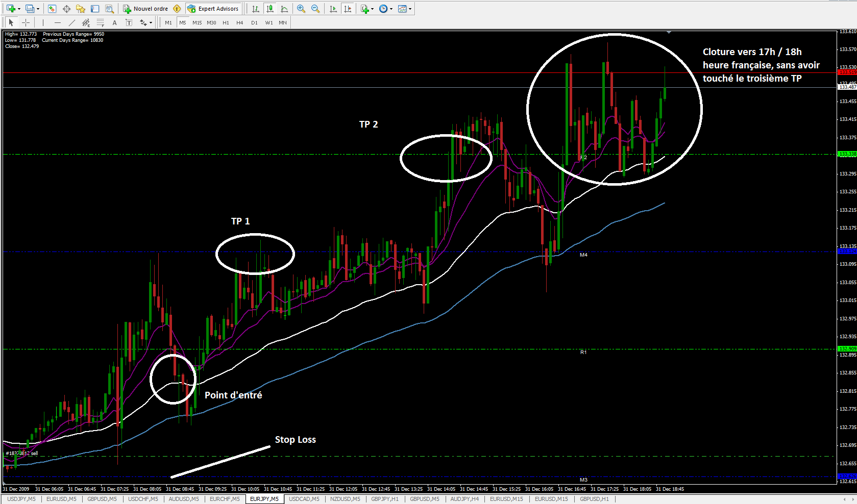This screenshot has height=504, width=857.
Task: Switch chart to line chart mode
Action: click(x=284, y=9)
